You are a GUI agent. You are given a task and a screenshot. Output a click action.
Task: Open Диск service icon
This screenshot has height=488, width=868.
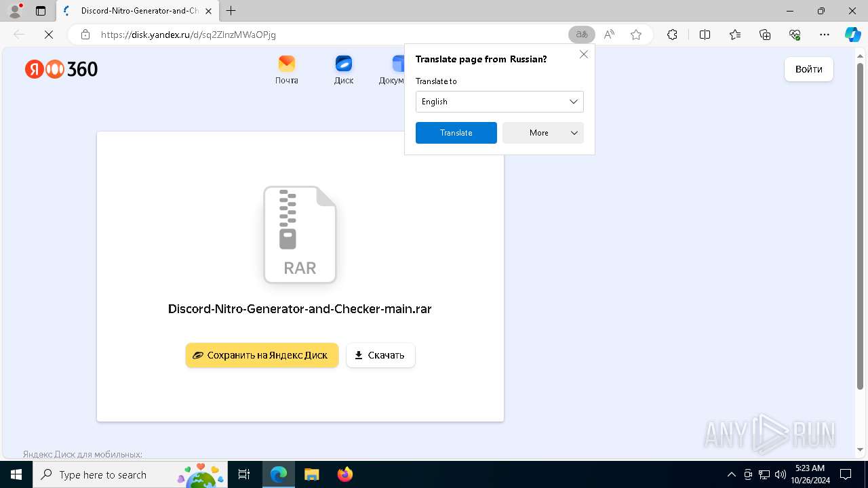344,70
